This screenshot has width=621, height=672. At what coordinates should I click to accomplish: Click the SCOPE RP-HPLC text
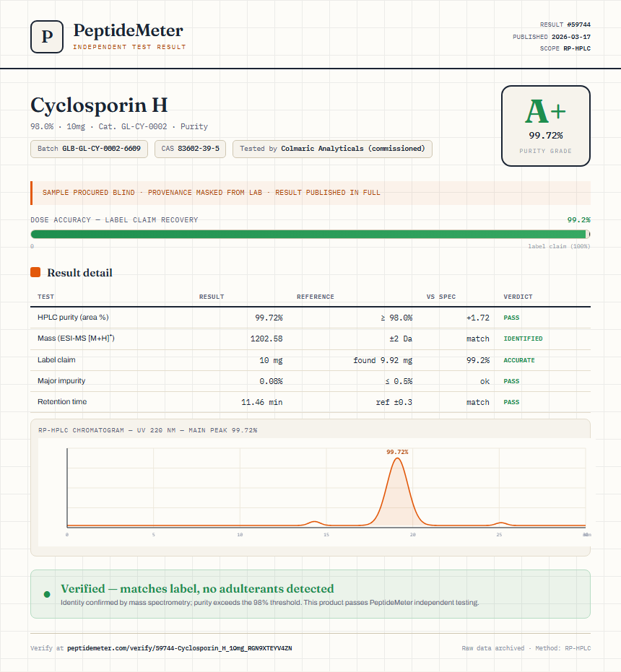coord(565,48)
